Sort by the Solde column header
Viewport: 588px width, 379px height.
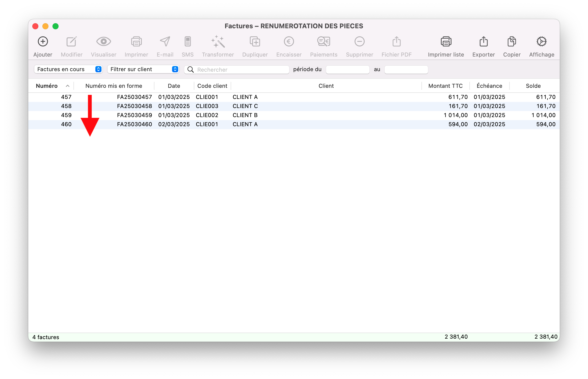(533, 86)
